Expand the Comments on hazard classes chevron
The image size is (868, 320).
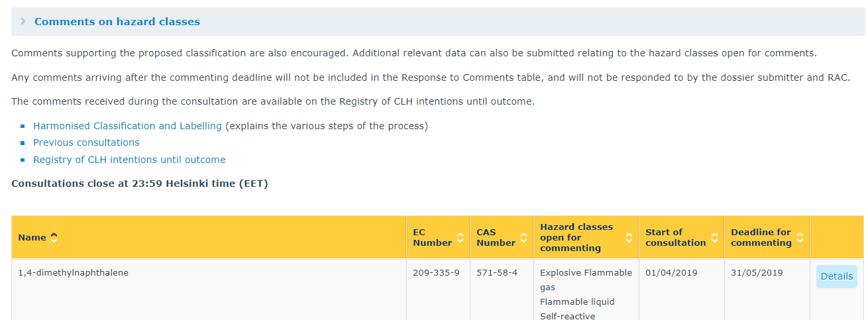click(x=23, y=22)
